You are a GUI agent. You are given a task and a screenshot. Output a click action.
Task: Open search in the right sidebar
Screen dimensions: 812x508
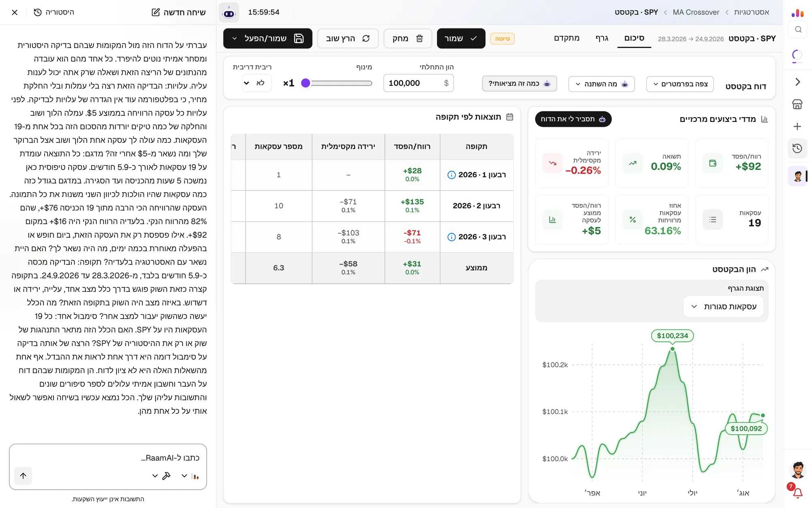tap(798, 29)
